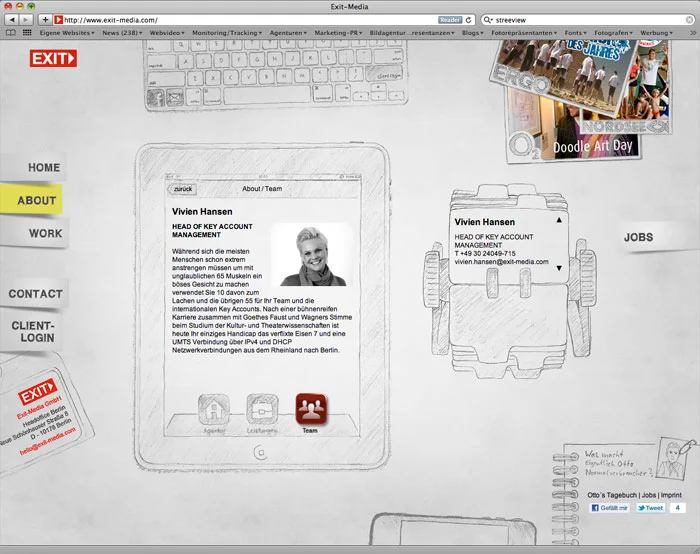The width and height of the screenshot is (700, 554).
Task: Click the EXIT logo at top left
Action: tap(53, 59)
